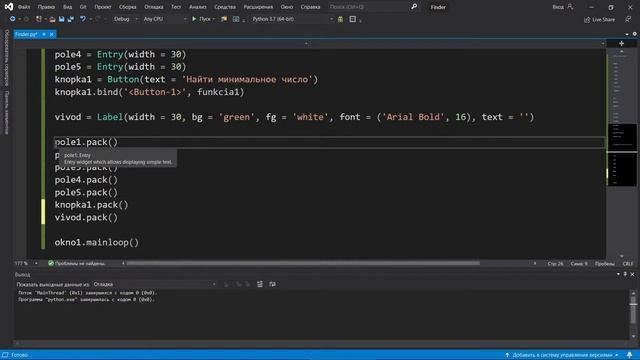Open the Файл menu
The height and width of the screenshot is (360, 640).
24,7
